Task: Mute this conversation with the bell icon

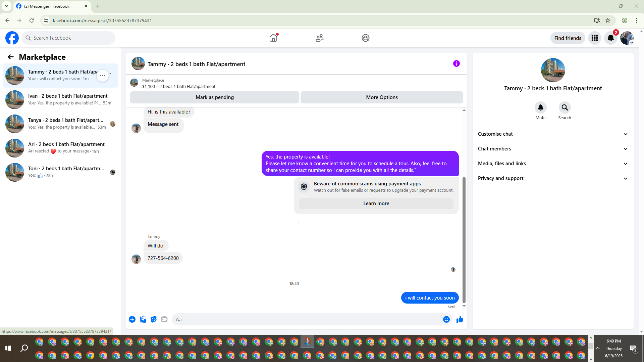Action: point(540,107)
